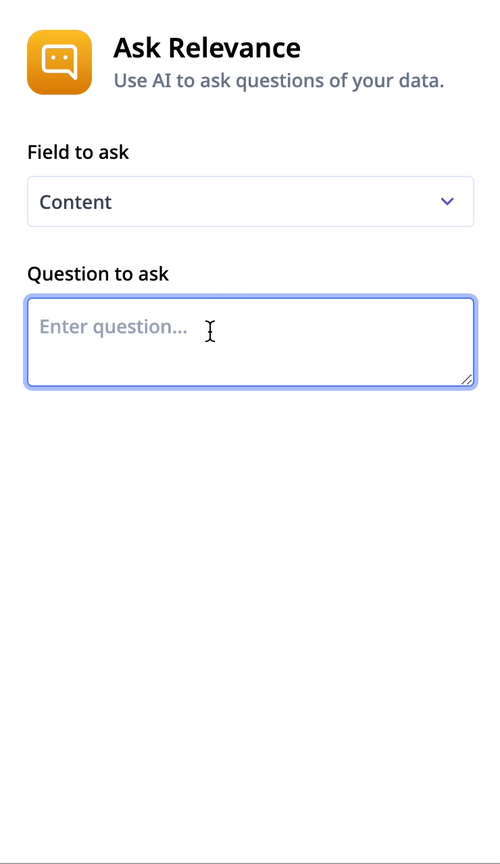The height and width of the screenshot is (864, 500).
Task: Click the speech bubble logo in header
Action: [x=60, y=62]
